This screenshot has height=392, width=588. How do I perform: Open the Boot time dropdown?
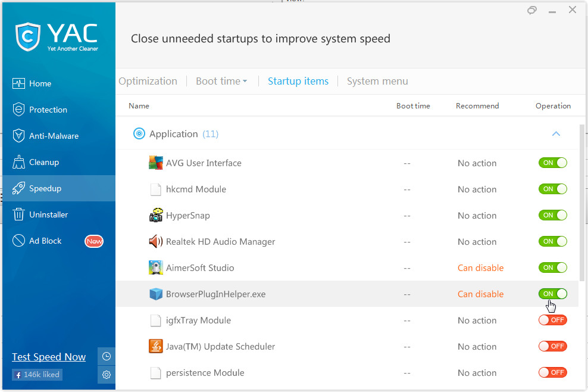click(x=221, y=81)
